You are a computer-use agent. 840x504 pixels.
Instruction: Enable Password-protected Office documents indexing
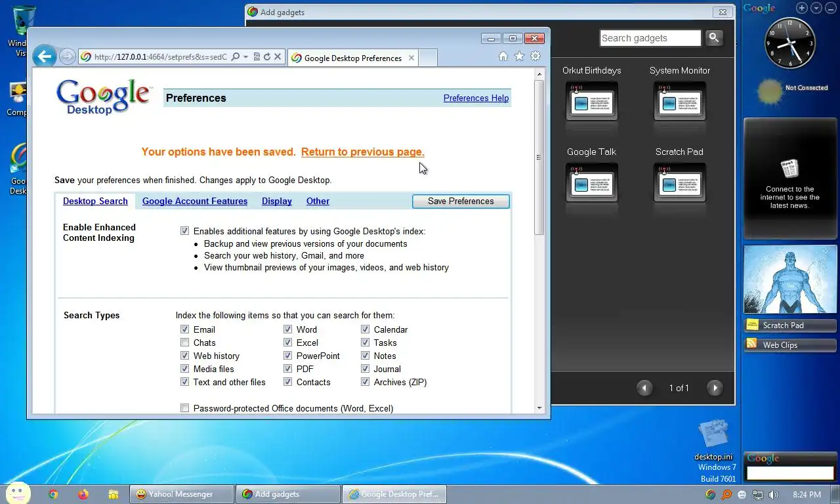click(184, 408)
